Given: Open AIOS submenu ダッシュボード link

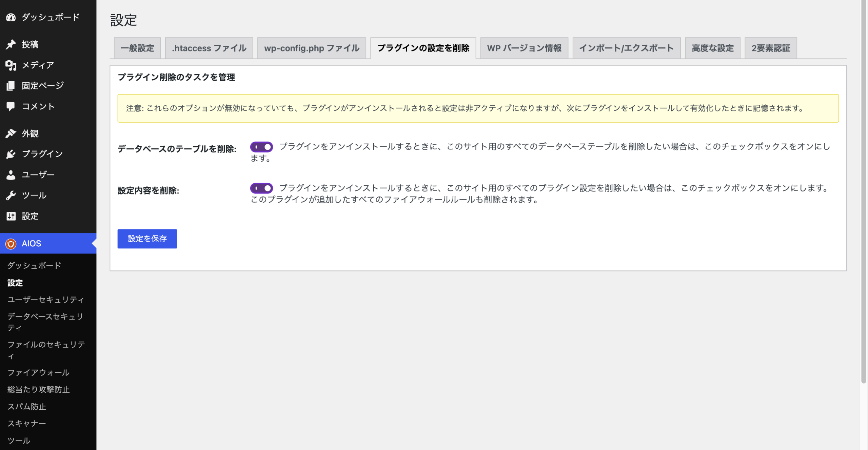Looking at the screenshot, I should coord(34,266).
